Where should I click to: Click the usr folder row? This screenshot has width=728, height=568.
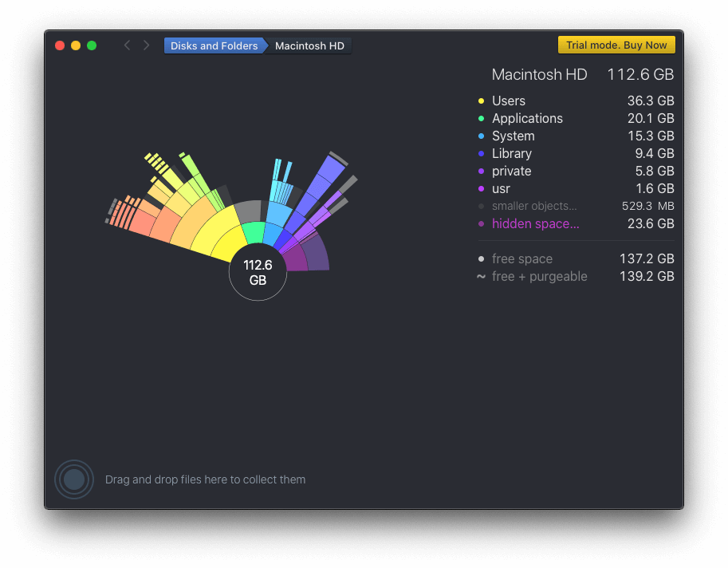coord(501,189)
